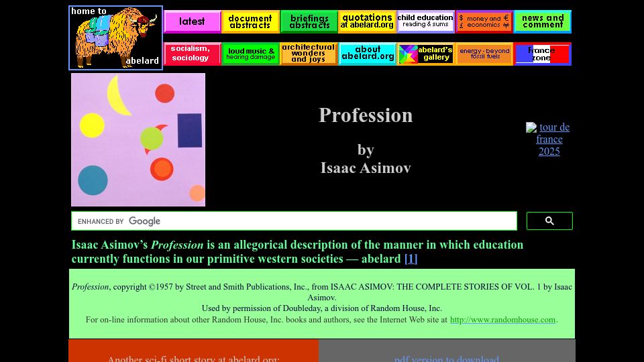644x362 pixels.
Task: Open 'child education reading & sums'
Action: click(x=425, y=21)
